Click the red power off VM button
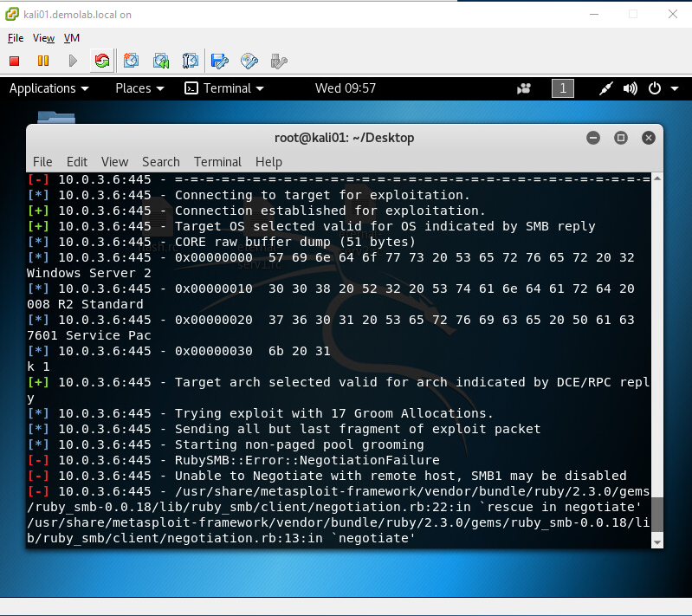 tap(14, 61)
